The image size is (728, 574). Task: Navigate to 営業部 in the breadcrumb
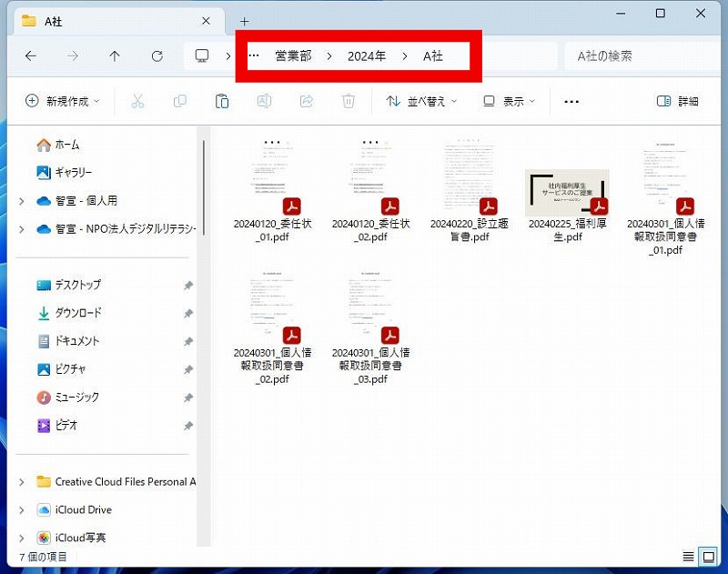(x=293, y=56)
